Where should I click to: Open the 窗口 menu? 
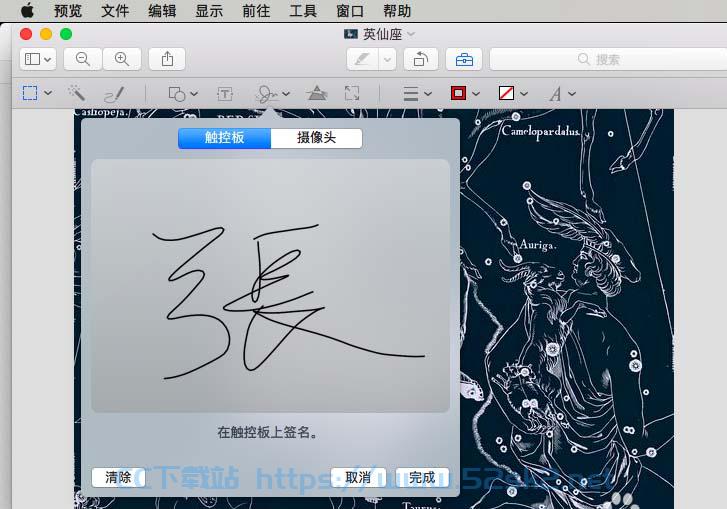350,11
